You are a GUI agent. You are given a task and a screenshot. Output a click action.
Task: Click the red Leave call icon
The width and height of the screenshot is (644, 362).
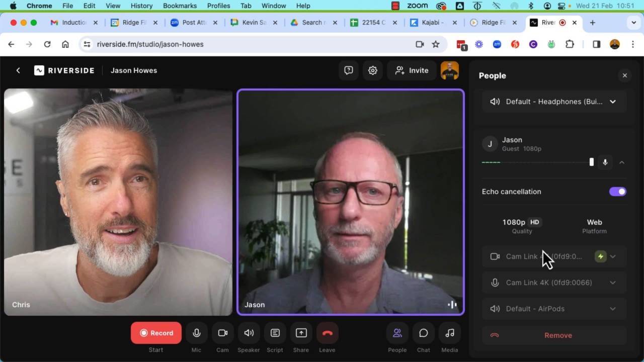[327, 332]
